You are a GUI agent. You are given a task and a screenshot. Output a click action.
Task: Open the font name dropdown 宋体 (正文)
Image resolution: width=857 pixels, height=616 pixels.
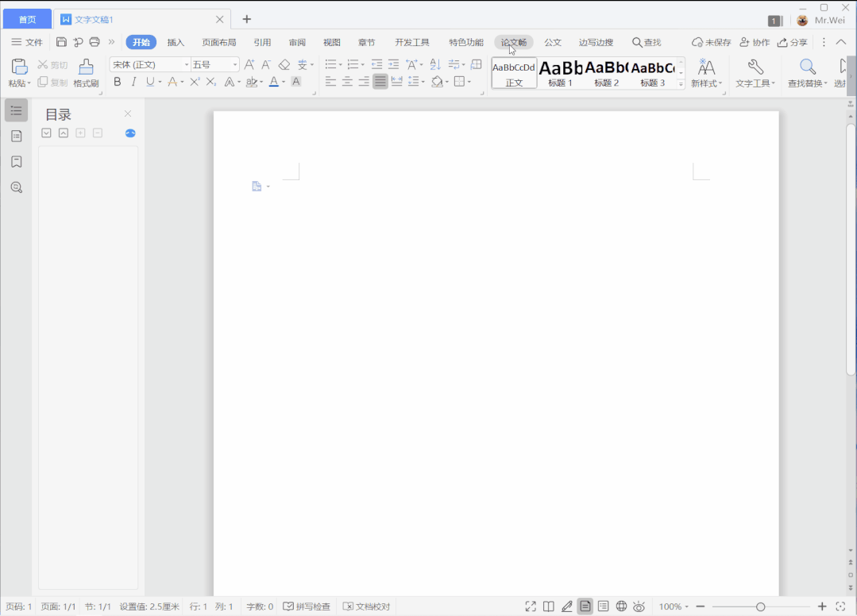pyautogui.click(x=150, y=64)
